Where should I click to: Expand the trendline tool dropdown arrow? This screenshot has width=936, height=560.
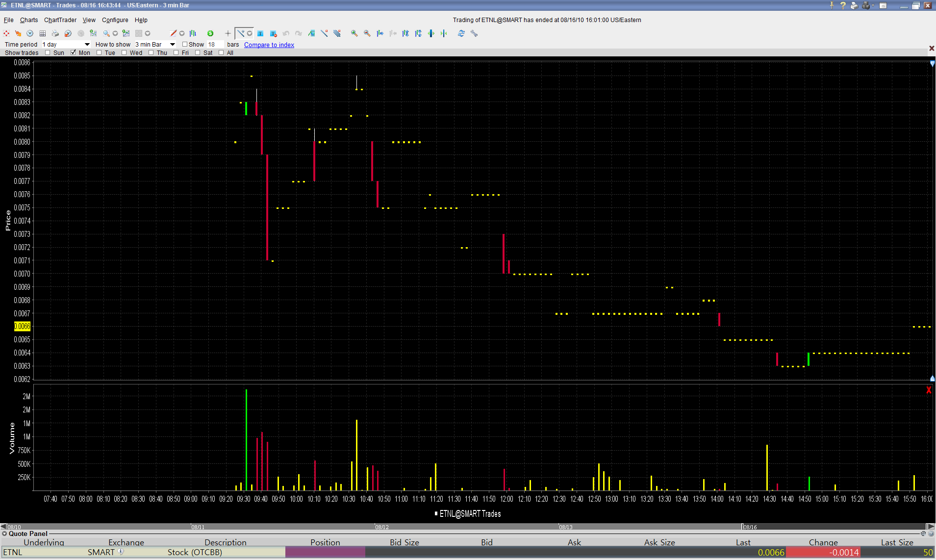pyautogui.click(x=250, y=33)
